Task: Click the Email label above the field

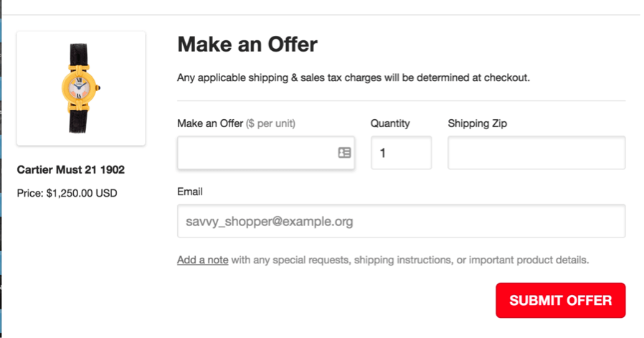Action: click(190, 192)
